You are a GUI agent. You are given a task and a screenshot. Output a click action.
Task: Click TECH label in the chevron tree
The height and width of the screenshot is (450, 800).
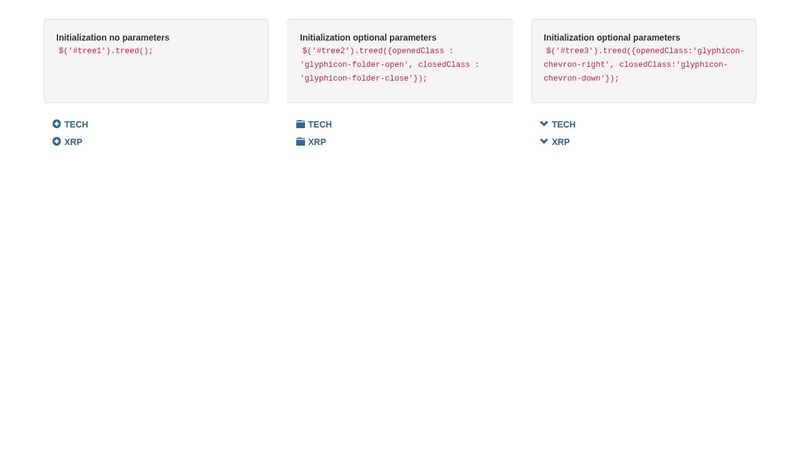pyautogui.click(x=564, y=125)
